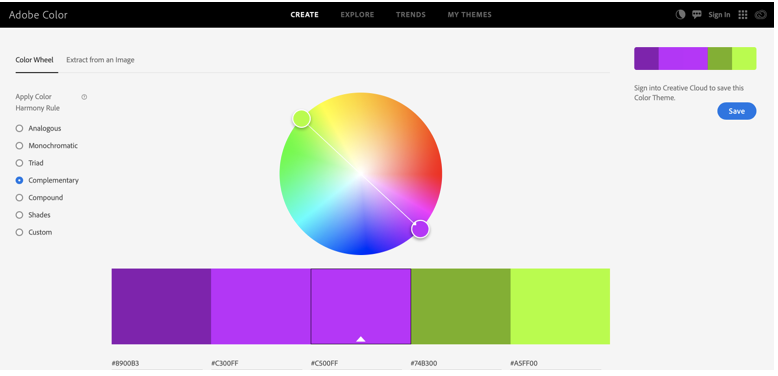
Task: Switch to Extract from an Image tab
Action: tap(100, 60)
